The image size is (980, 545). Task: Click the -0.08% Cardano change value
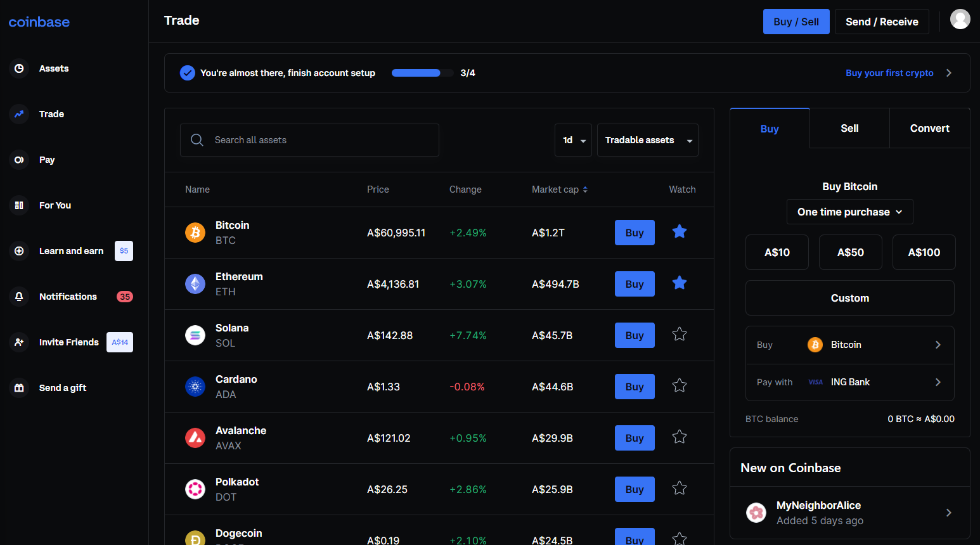[467, 387]
